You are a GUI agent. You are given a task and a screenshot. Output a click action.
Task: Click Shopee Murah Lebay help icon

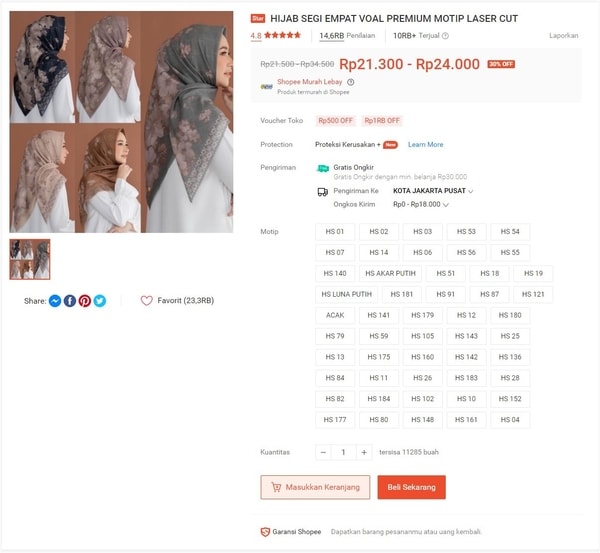pyautogui.click(x=351, y=82)
